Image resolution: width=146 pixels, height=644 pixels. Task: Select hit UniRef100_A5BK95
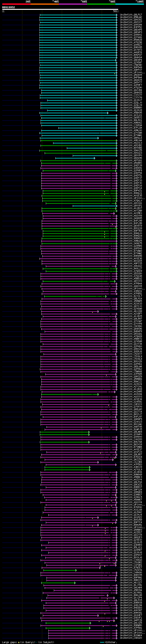[x=131, y=113]
